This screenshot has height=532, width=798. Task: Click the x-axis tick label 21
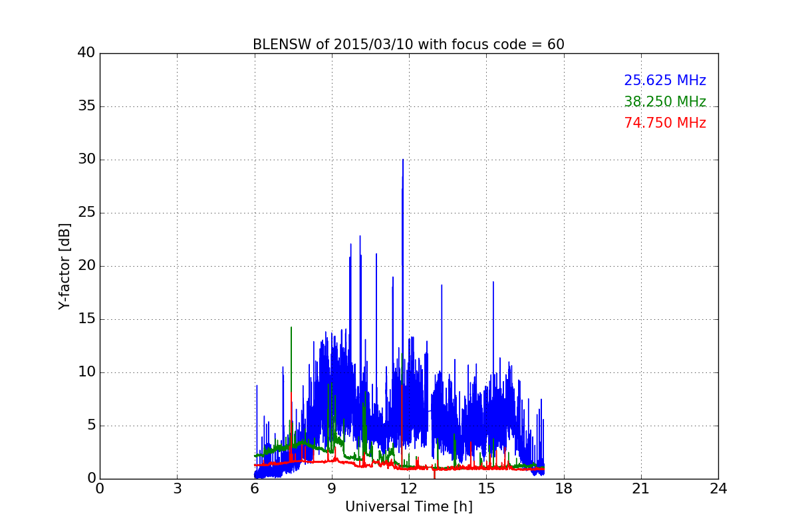[641, 488]
